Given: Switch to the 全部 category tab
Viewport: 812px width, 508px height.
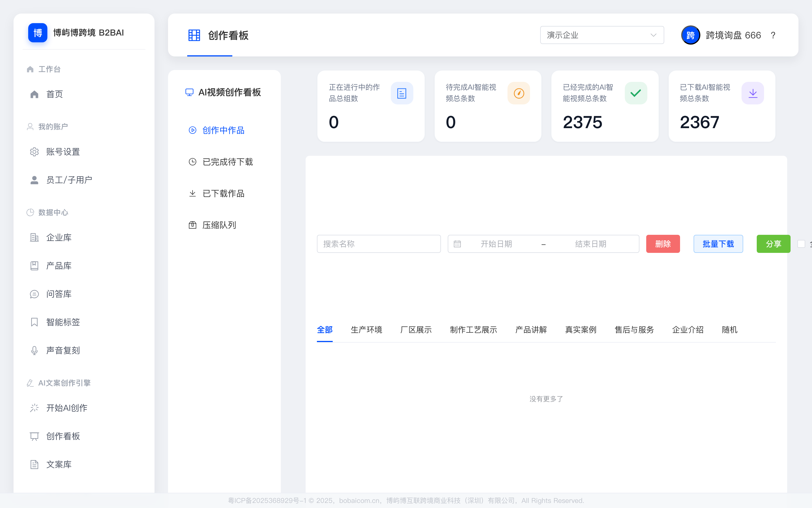Looking at the screenshot, I should (325, 330).
